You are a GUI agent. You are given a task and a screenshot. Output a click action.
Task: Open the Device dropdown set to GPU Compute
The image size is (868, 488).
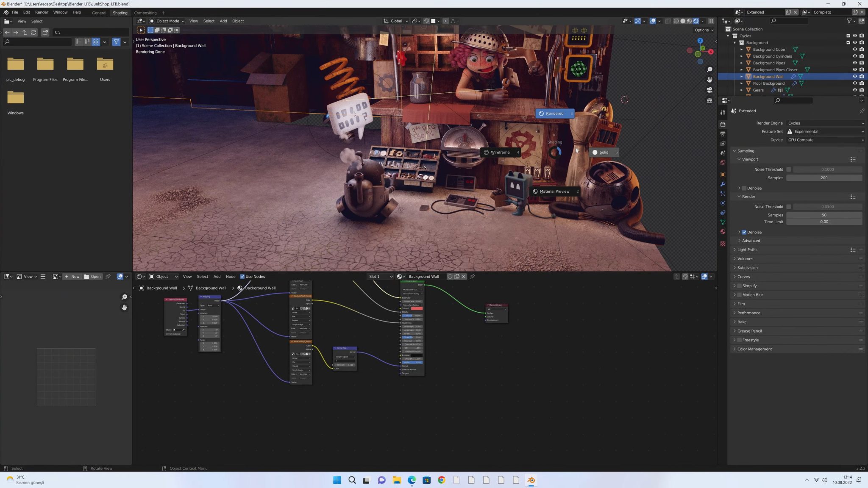click(x=824, y=140)
